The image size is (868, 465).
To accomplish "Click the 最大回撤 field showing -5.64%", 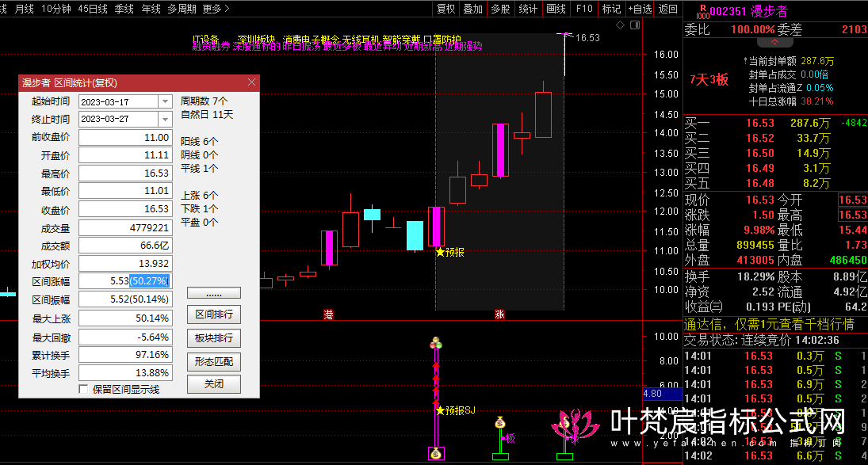I will (126, 337).
